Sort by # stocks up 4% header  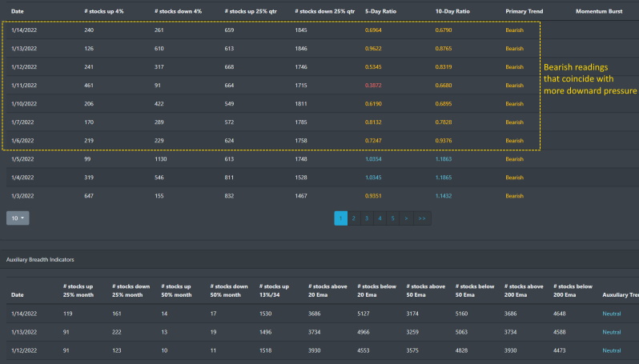[104, 11]
